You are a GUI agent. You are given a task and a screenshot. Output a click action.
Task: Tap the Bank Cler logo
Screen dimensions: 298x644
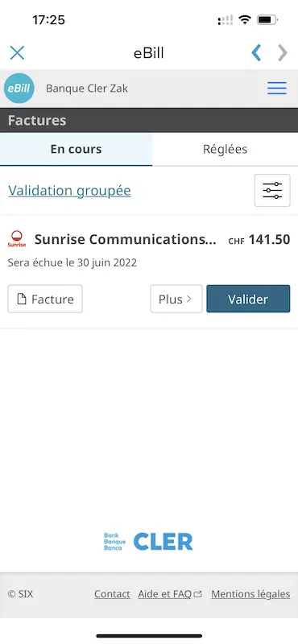148,541
